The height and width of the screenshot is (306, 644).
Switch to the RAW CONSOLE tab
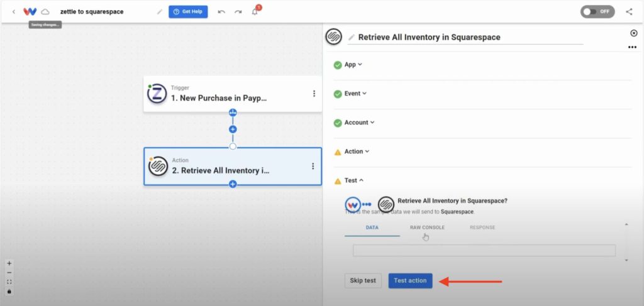click(427, 227)
